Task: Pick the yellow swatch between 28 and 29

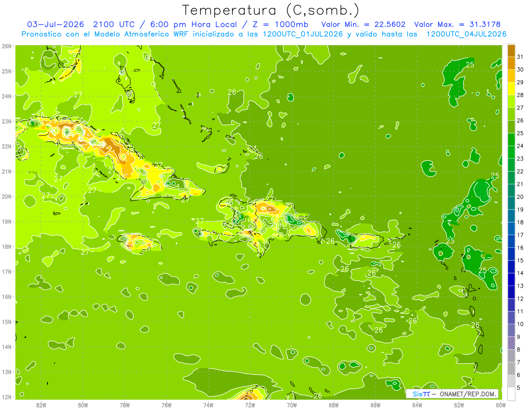Action: [x=511, y=89]
